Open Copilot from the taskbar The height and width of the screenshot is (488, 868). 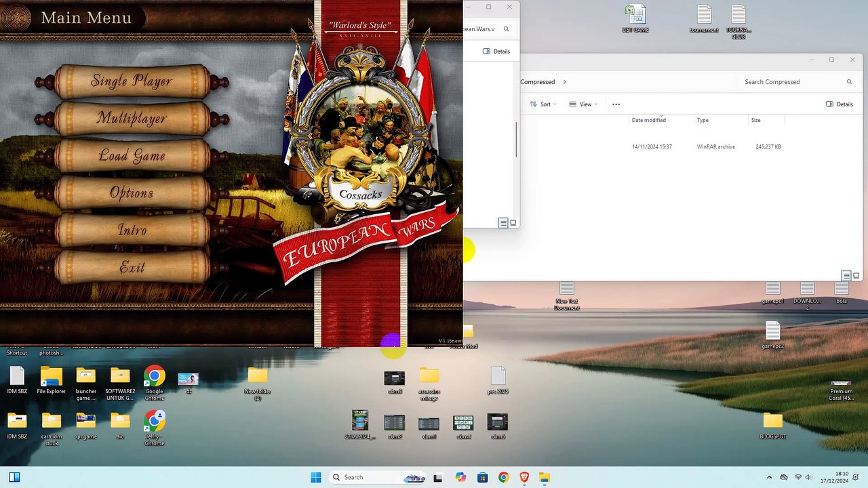click(x=461, y=477)
